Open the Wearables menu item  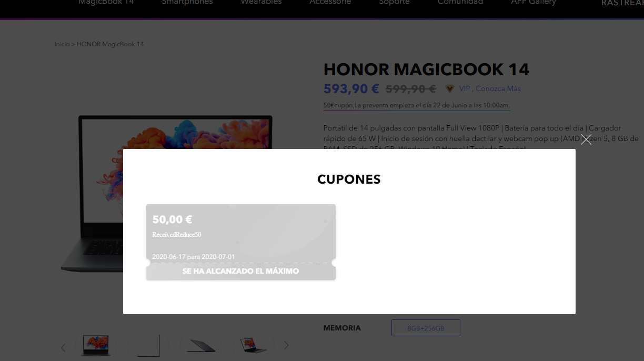[x=261, y=3]
